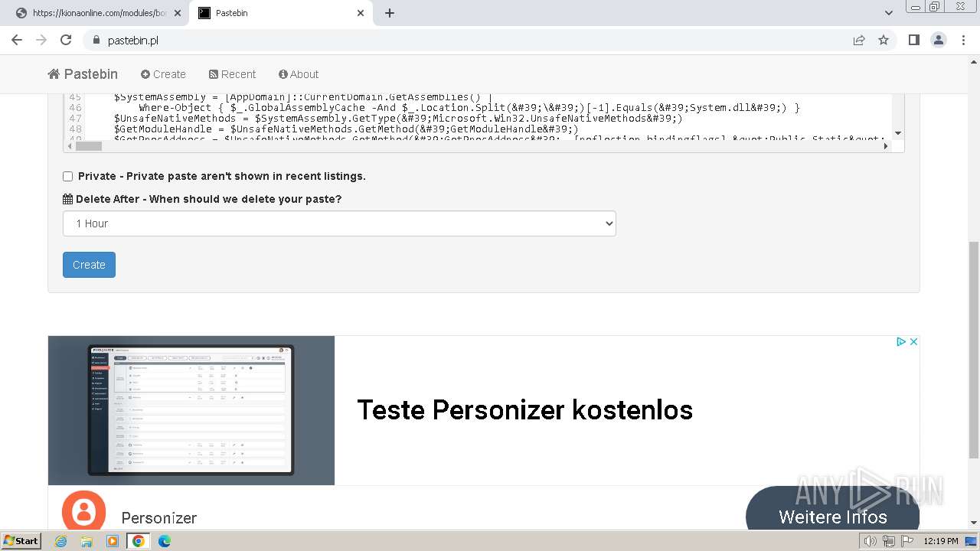980x551 pixels.
Task: Go forward in browser history
Action: [x=41, y=40]
